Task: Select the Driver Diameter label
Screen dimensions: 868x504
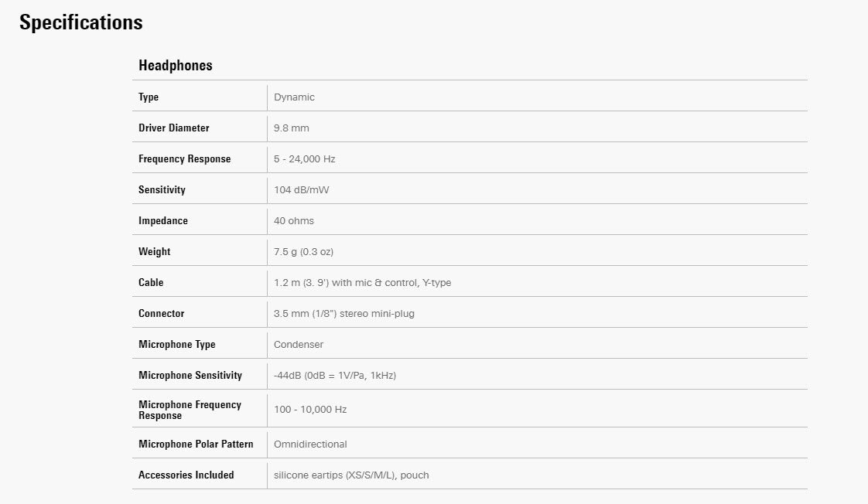Action: point(173,128)
